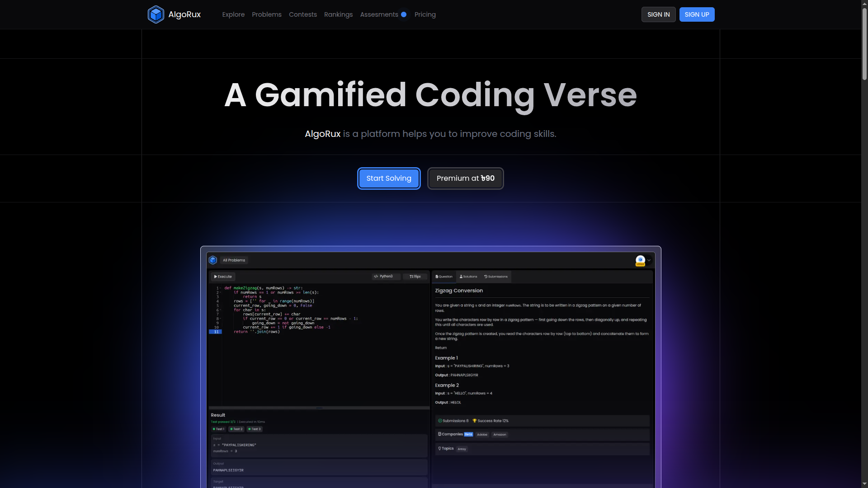View the Rankings page
Screen dimensions: 868x488
(x=338, y=14)
